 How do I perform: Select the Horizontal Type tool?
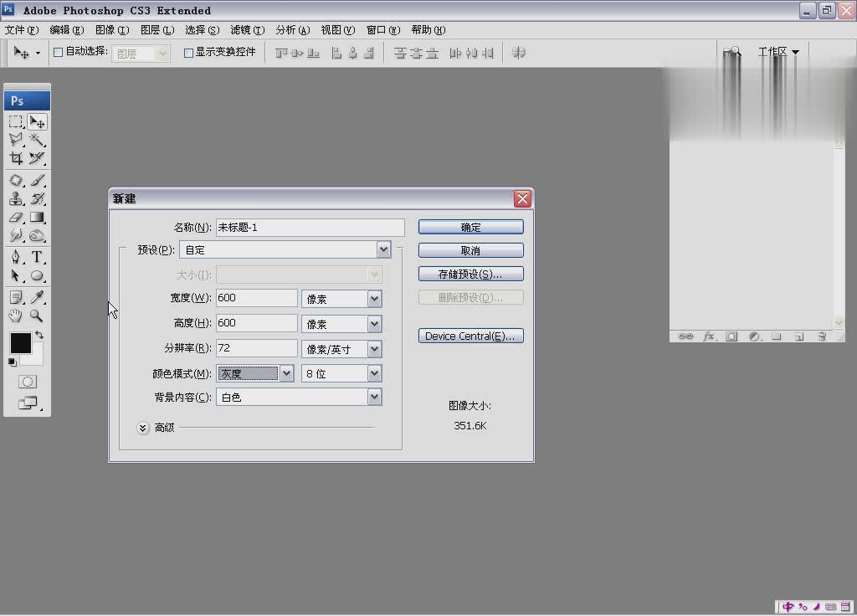[x=37, y=257]
